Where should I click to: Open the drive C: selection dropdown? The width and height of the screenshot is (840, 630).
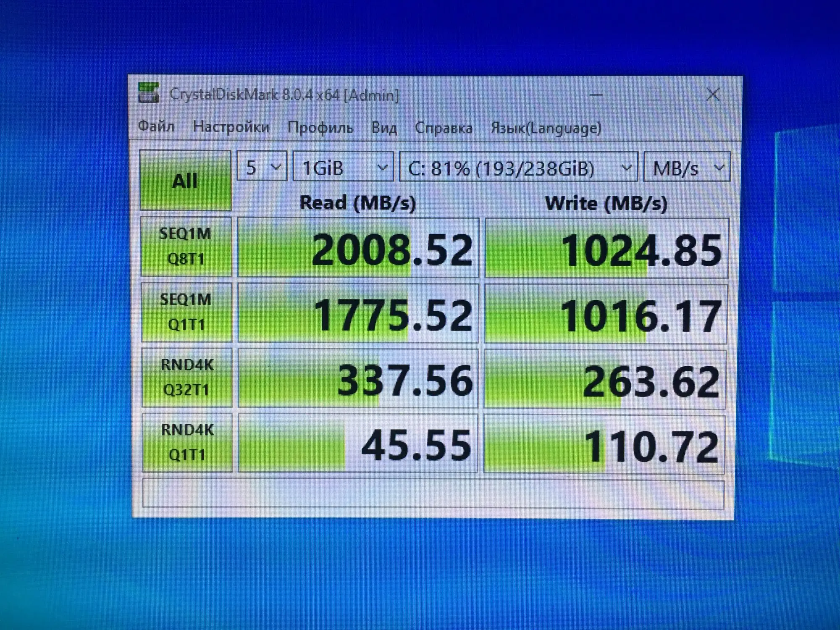coord(518,168)
